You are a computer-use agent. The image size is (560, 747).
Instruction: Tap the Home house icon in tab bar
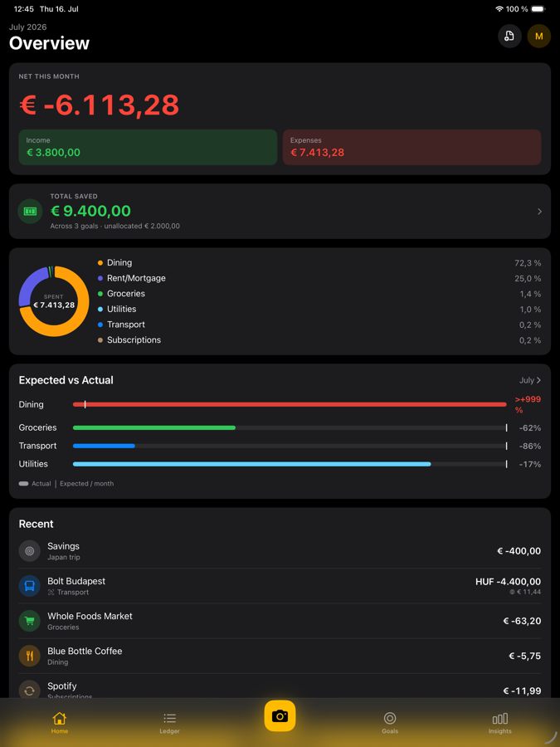tap(60, 718)
